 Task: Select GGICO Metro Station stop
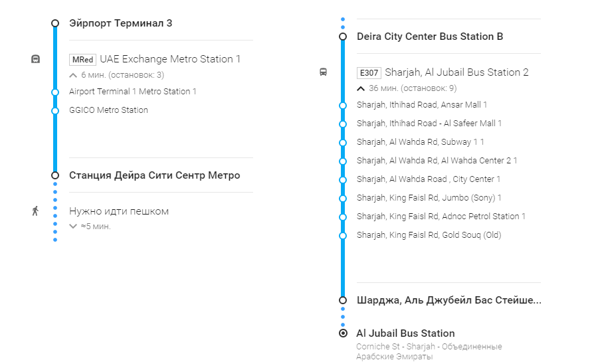click(108, 110)
